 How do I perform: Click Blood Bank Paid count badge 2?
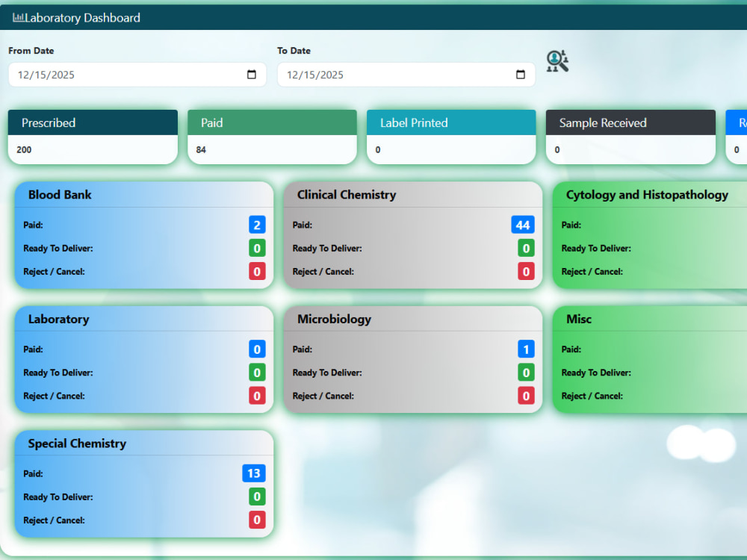coord(257,225)
